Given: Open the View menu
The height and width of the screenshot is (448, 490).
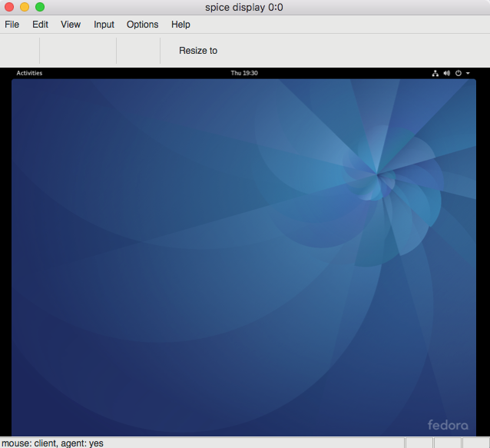Looking at the screenshot, I should (x=71, y=25).
